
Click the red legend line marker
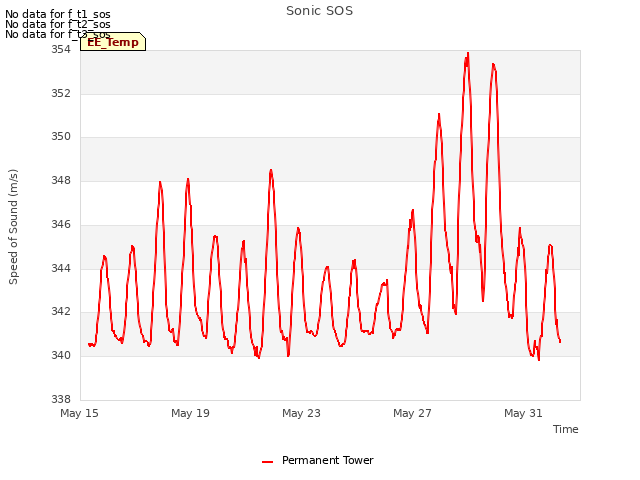[267, 462]
